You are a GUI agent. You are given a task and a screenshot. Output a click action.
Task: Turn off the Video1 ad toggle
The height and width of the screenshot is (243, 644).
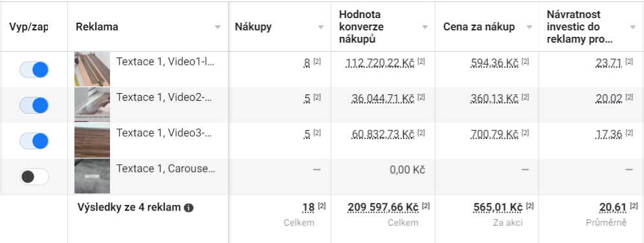click(x=34, y=70)
